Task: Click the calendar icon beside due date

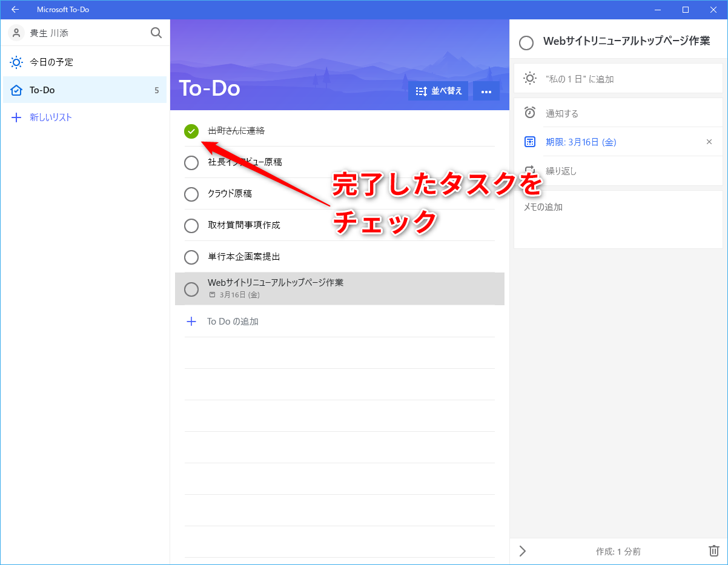Action: pyautogui.click(x=530, y=142)
